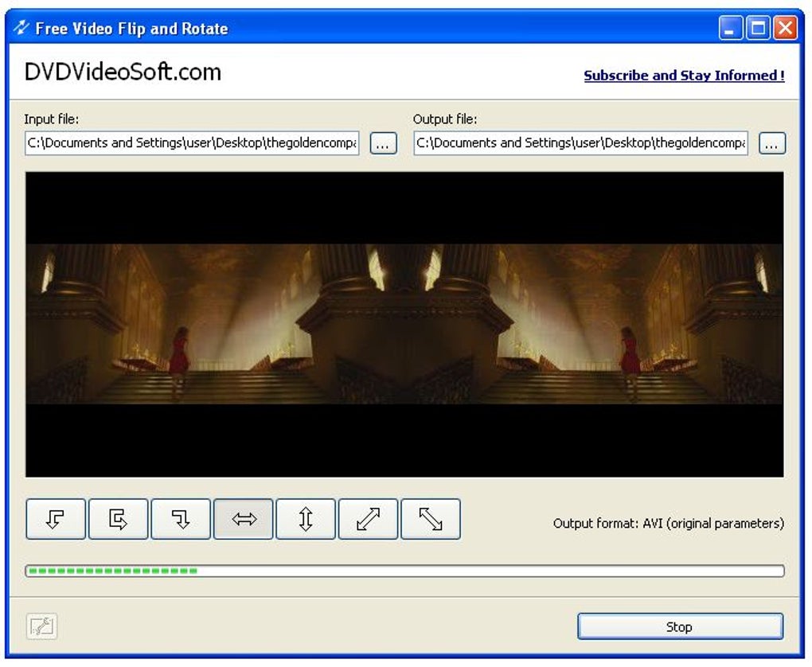
Task: Maximize the Free Video Flip and Rotate window
Action: coord(758,28)
